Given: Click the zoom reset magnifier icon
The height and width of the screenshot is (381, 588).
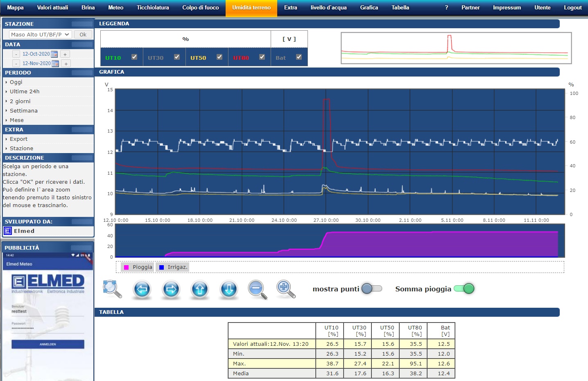Looking at the screenshot, I should tap(112, 289).
